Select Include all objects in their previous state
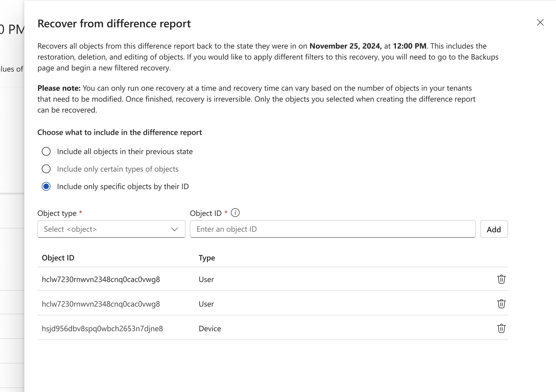Viewport: 556px width, 392px height. pyautogui.click(x=46, y=151)
